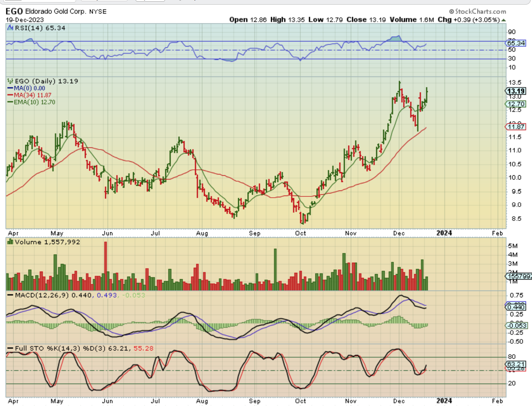Click the boxed 12.70 EMA tag on the right axis
This screenshot has height=408, width=532.
tap(516, 104)
